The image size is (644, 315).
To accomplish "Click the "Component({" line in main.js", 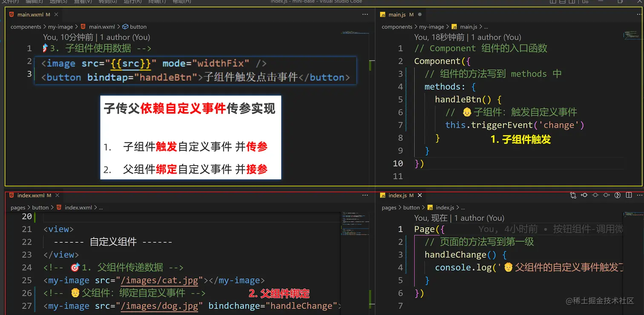I will tap(443, 61).
